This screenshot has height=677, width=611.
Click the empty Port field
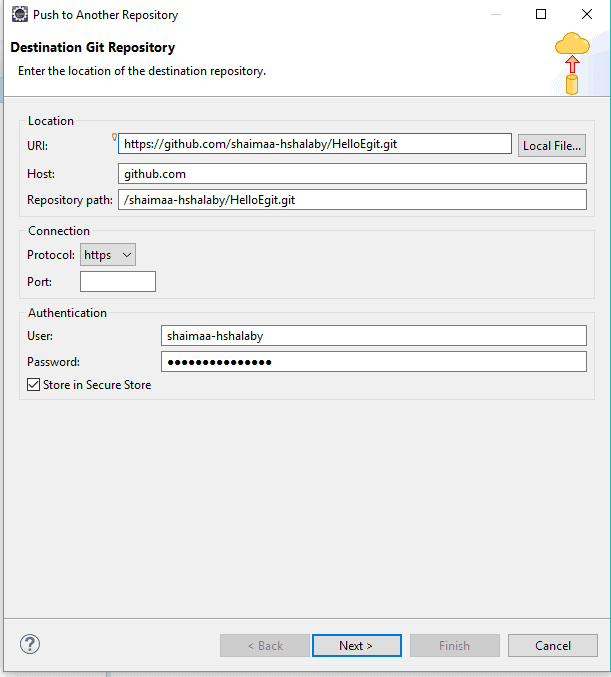tap(118, 282)
